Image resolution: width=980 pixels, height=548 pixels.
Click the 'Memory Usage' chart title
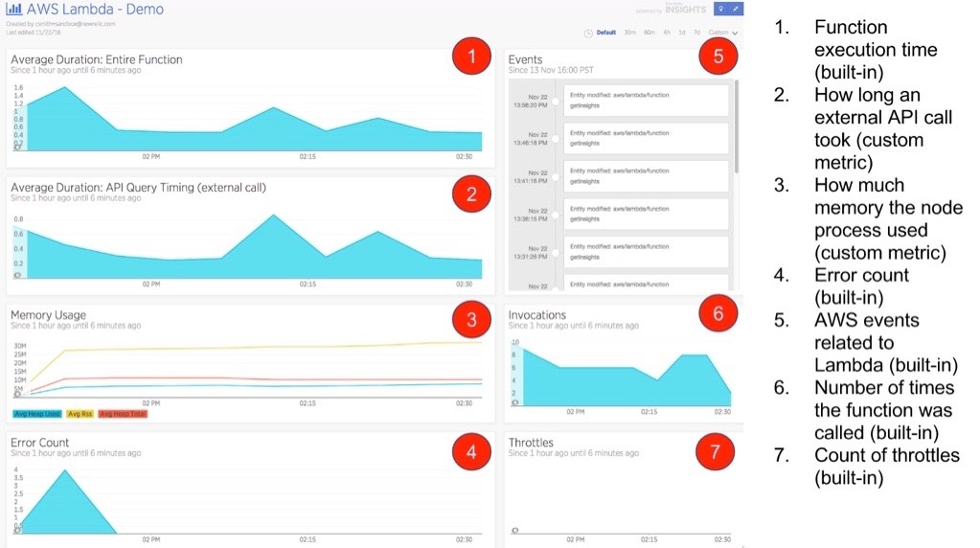tap(48, 315)
